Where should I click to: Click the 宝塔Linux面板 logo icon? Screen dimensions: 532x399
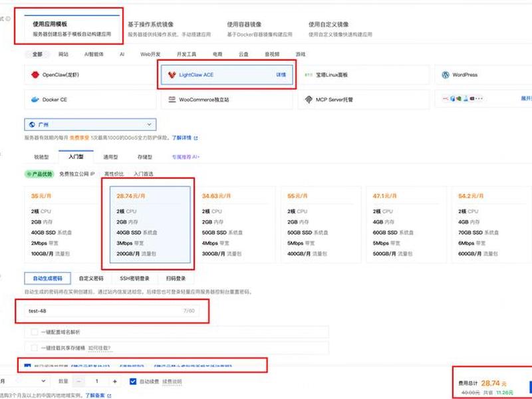pyautogui.click(x=309, y=74)
